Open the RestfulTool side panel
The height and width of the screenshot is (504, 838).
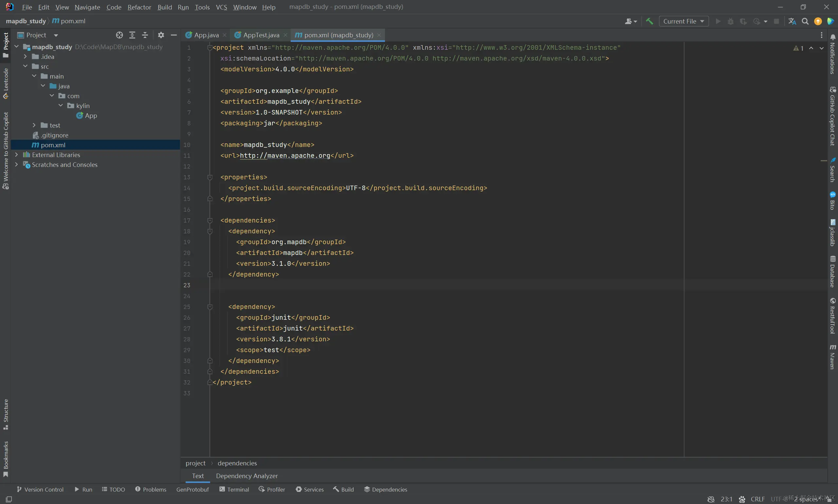(832, 316)
